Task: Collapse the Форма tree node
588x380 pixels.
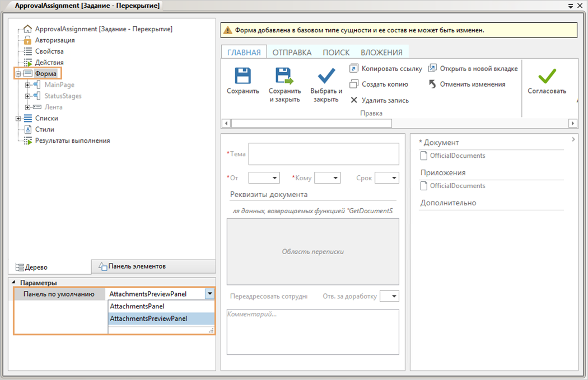Action: 18,74
